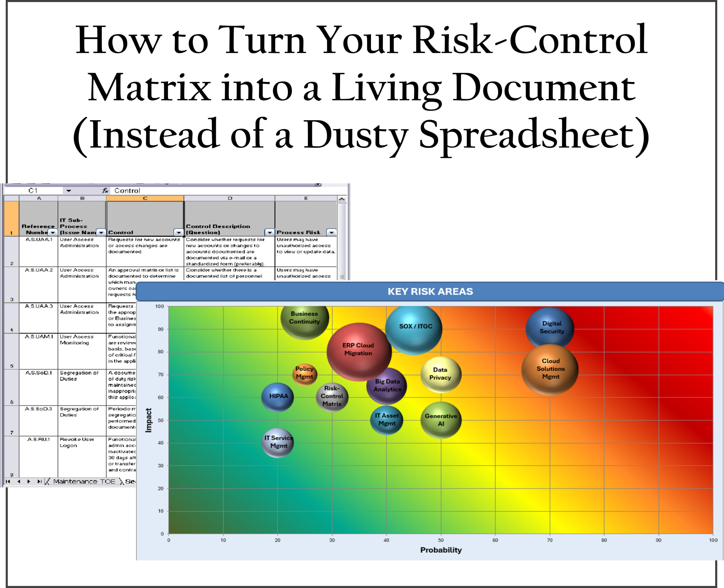Open the IT Sub-Process filter dropdown
The image size is (724, 588).
pyautogui.click(x=101, y=232)
